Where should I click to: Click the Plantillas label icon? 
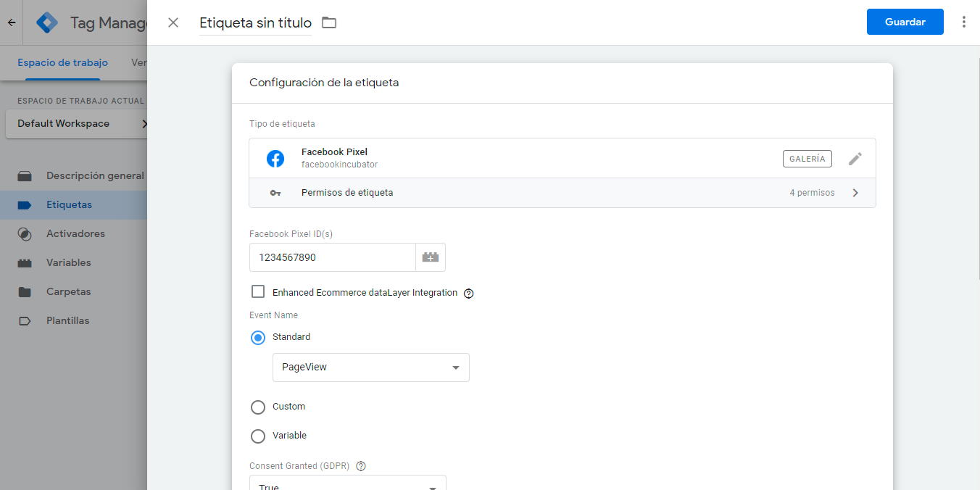pos(25,320)
